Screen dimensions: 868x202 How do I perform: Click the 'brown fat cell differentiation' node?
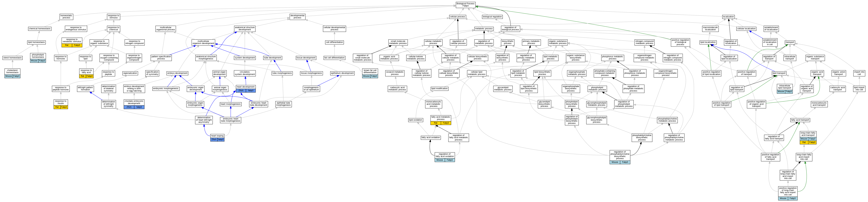[x=370, y=73]
